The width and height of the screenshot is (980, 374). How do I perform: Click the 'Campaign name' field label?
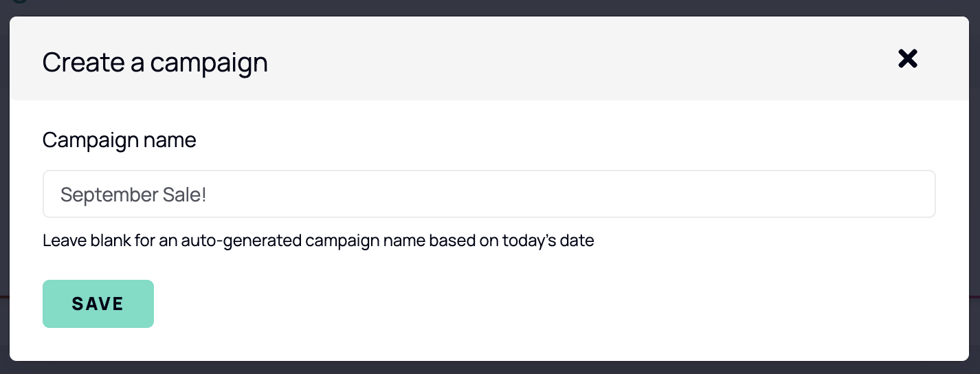(x=119, y=140)
